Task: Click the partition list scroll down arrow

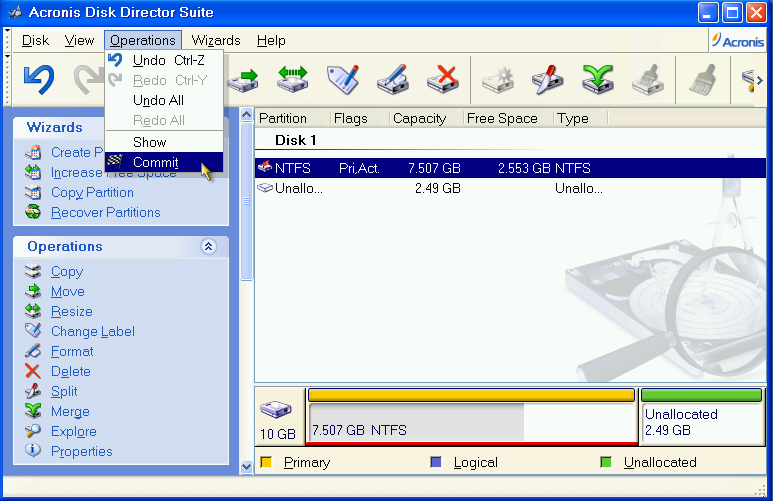Action: point(246,466)
